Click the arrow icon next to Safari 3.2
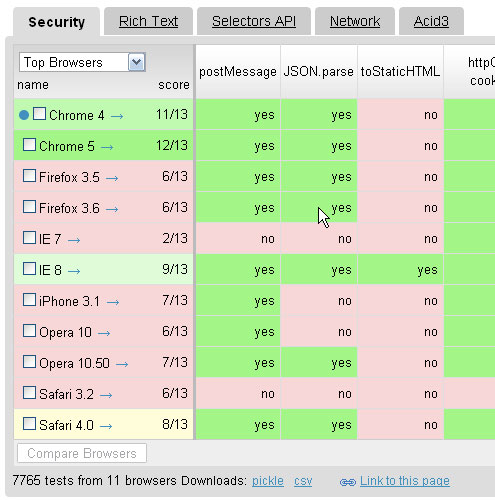 click(x=106, y=395)
